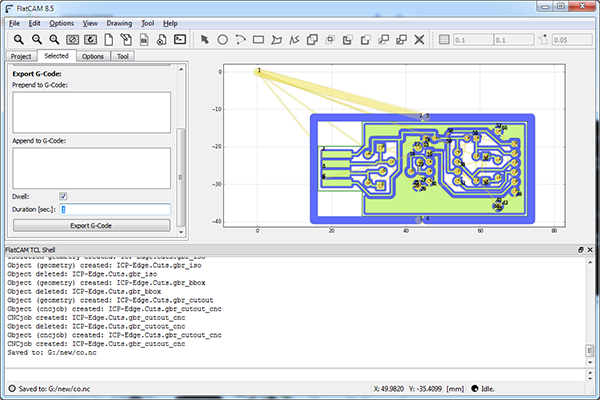Select the Add Polygon tool
600x400 pixels.
276,39
